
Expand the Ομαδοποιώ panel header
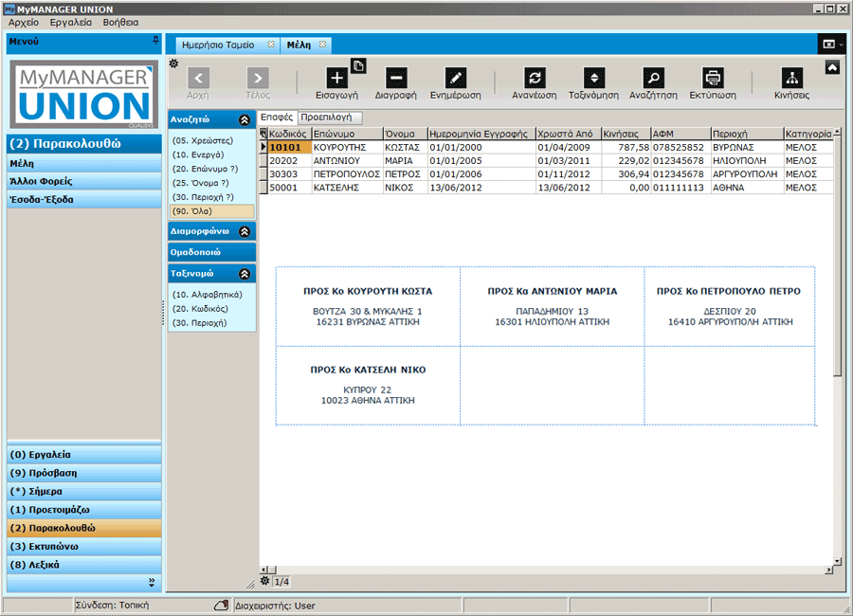pyautogui.click(x=212, y=252)
